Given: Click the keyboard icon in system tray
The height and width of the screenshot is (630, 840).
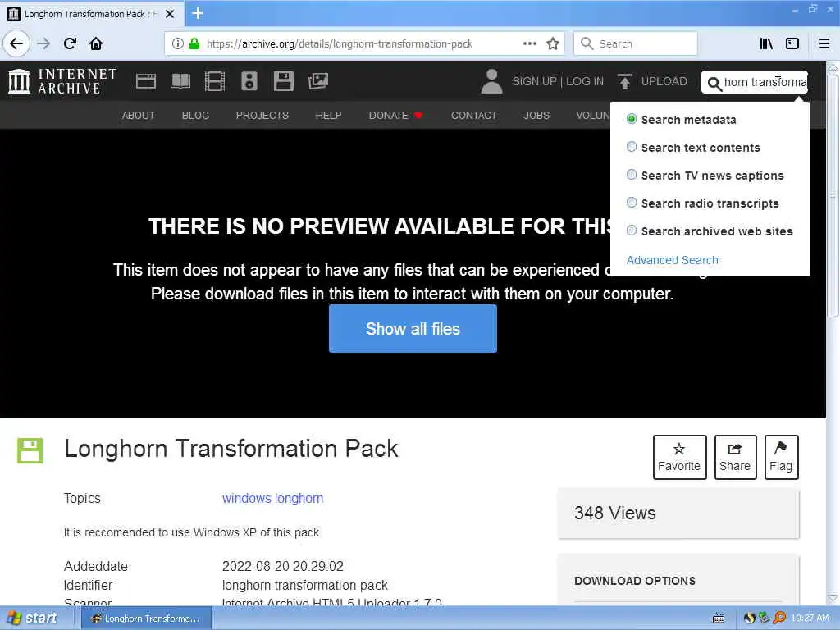Looking at the screenshot, I should point(718,619).
